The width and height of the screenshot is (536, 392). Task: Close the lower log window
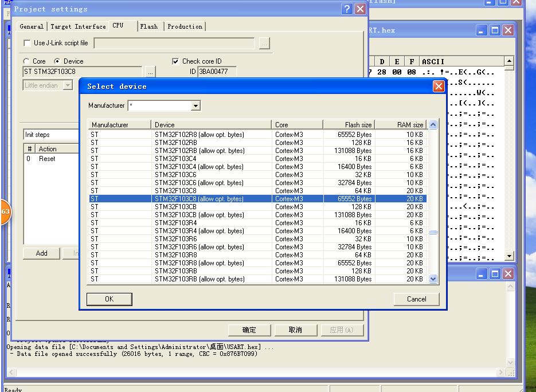[508, 274]
